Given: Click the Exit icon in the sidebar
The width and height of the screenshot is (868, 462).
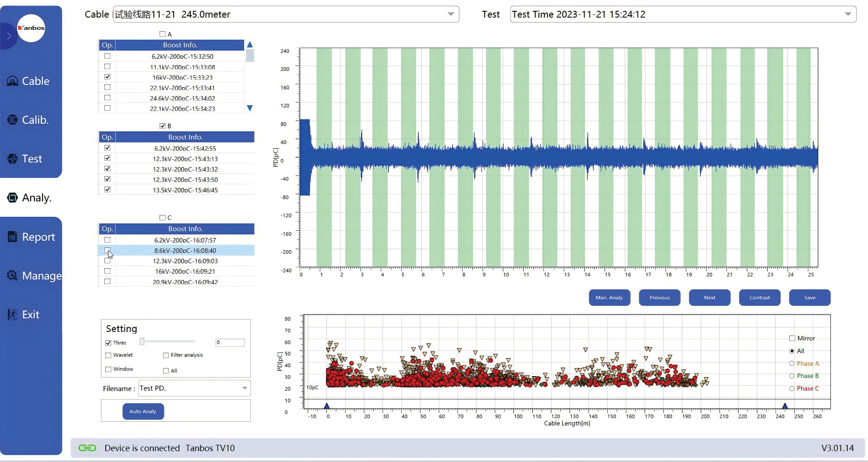Looking at the screenshot, I should click(12, 314).
